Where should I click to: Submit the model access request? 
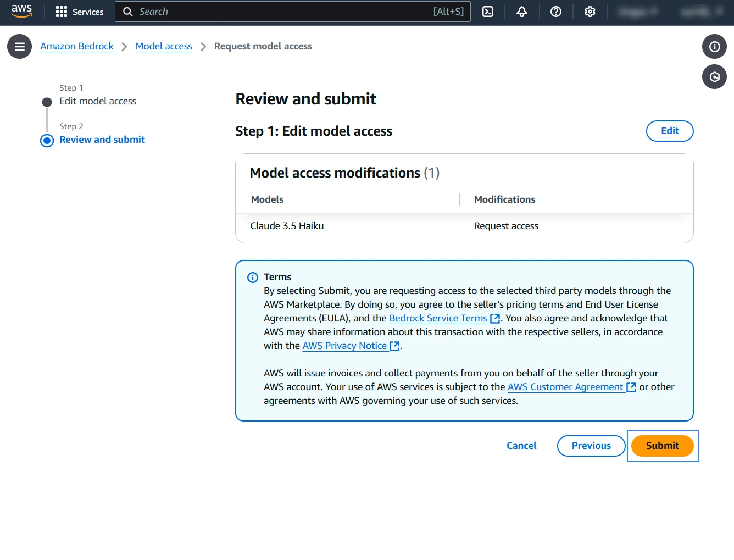[663, 446]
